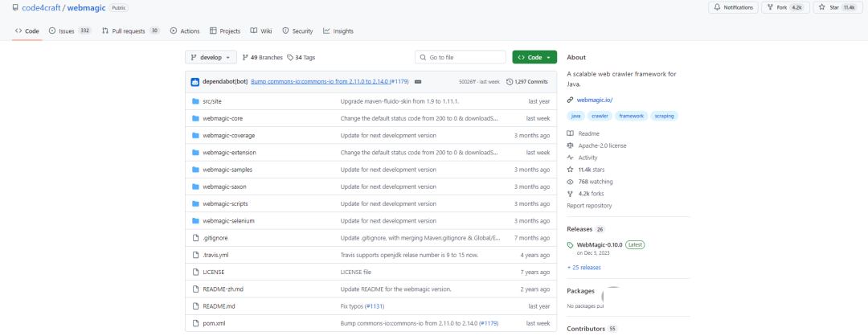Click the branches icon beside 49 Branches
This screenshot has height=336, width=868.
(x=245, y=58)
